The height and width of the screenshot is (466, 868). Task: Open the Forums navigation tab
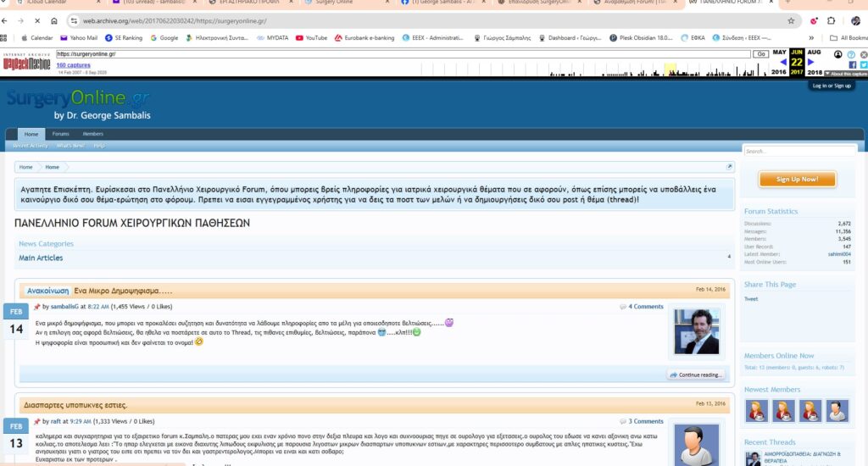click(60, 134)
